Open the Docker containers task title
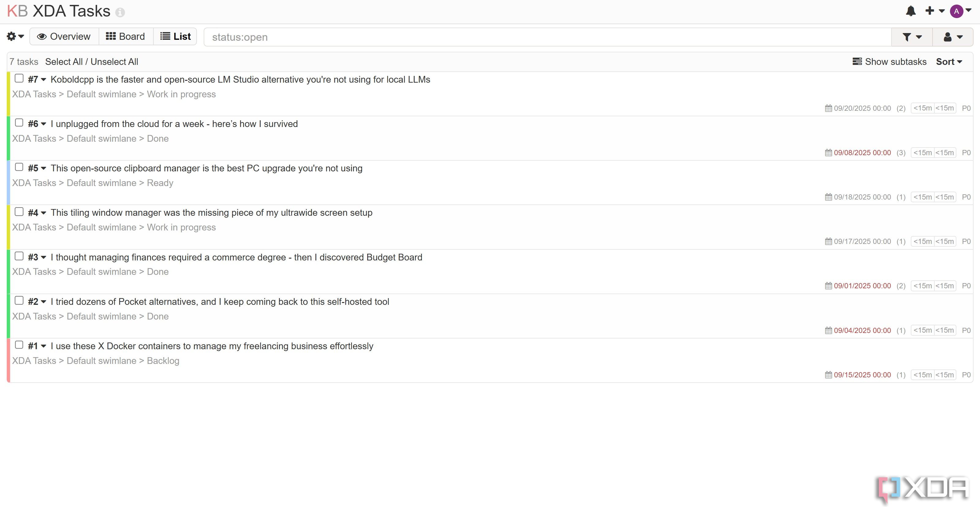The width and height of the screenshot is (980, 516). 212,346
